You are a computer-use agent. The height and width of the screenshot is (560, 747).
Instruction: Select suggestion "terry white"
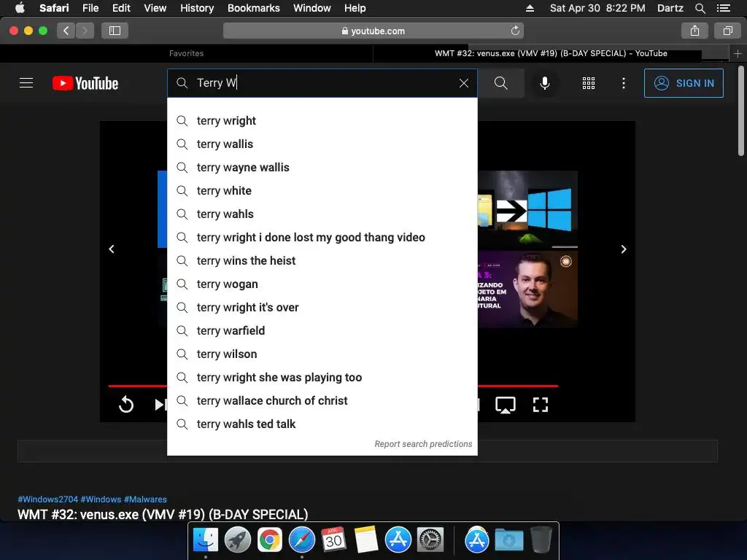tap(322, 191)
